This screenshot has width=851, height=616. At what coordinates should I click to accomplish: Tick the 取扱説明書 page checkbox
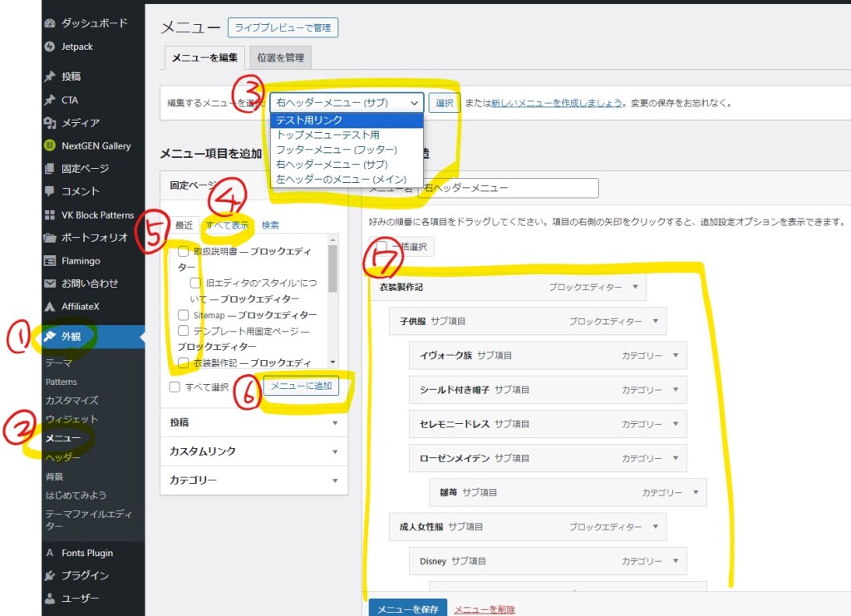(184, 251)
